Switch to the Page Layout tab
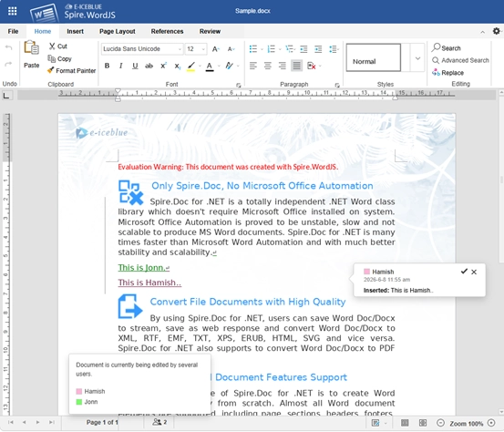The height and width of the screenshot is (432, 504). (118, 32)
